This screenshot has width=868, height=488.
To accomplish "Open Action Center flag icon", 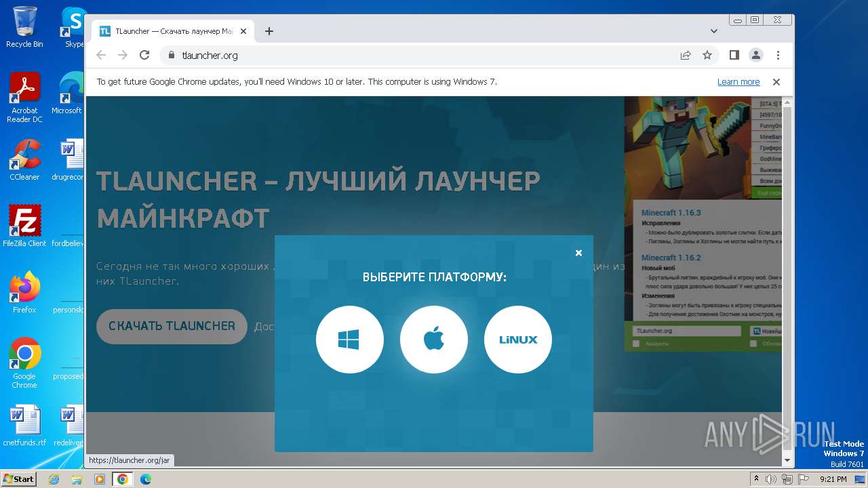I will click(804, 479).
